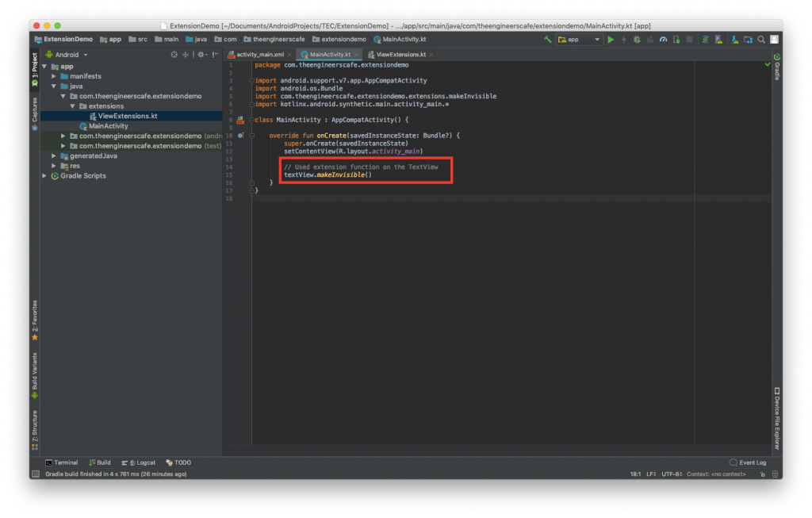Toggle the Build Variants side panel
Image resolution: width=812 pixels, height=518 pixels.
(34, 374)
